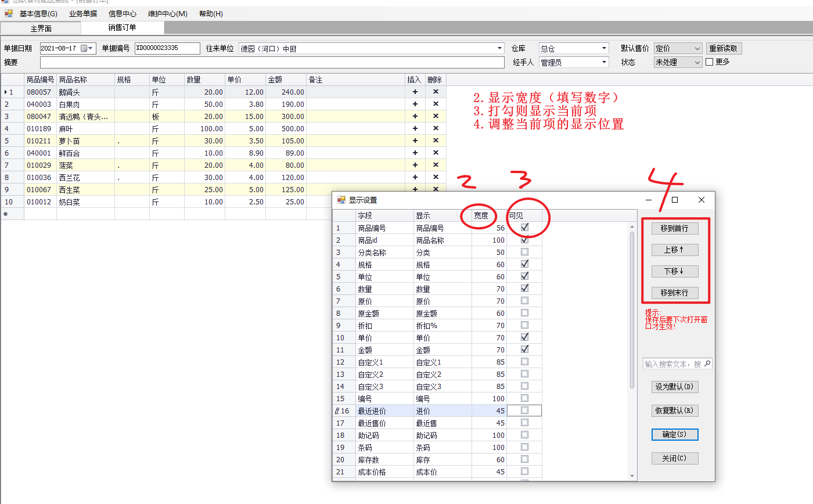Click the search magnifier icon in 显示设置 dialog

coord(707,364)
